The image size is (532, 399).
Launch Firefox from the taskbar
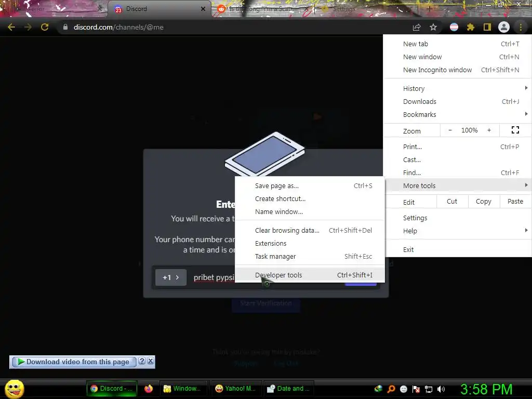(x=149, y=389)
